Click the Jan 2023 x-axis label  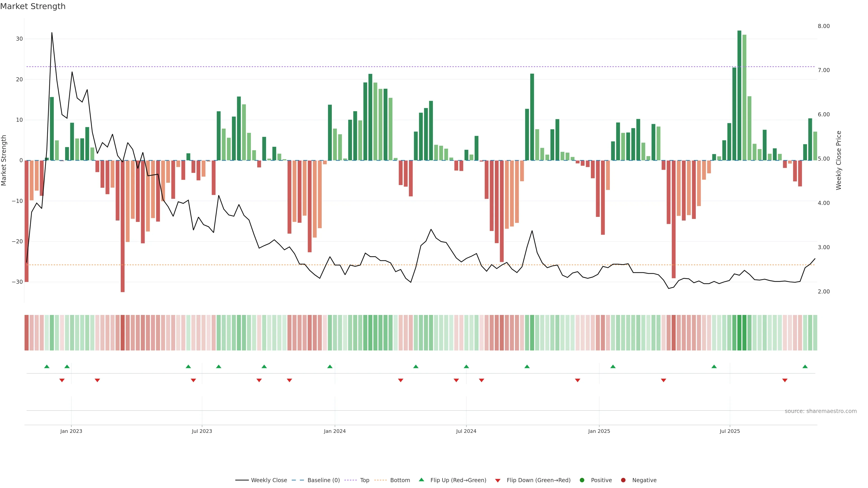(71, 431)
